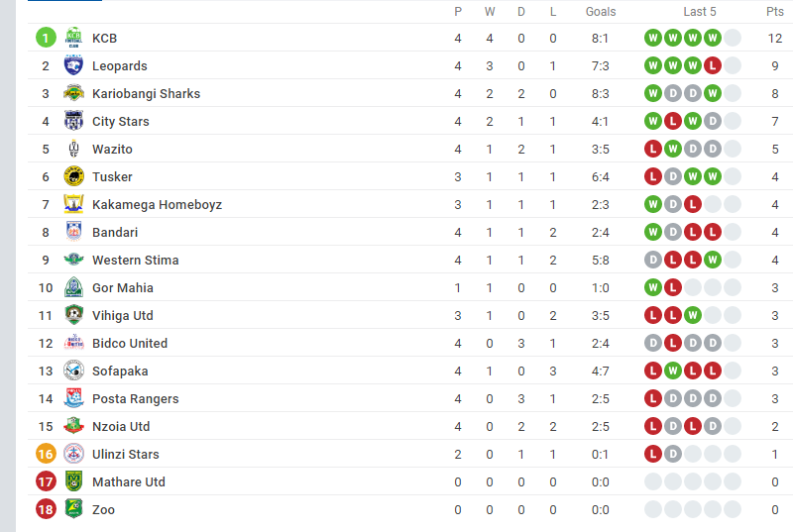
Task: Select the Western Stima team name
Action: point(135,261)
